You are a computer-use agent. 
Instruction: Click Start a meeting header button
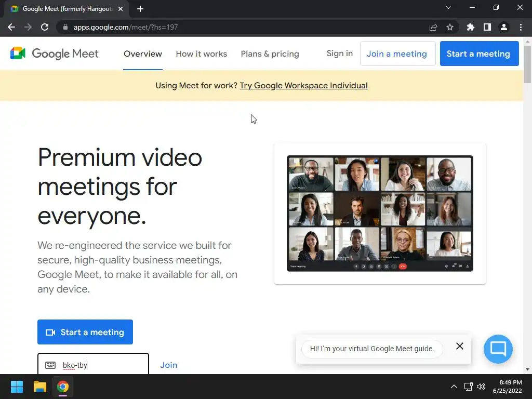(480, 54)
